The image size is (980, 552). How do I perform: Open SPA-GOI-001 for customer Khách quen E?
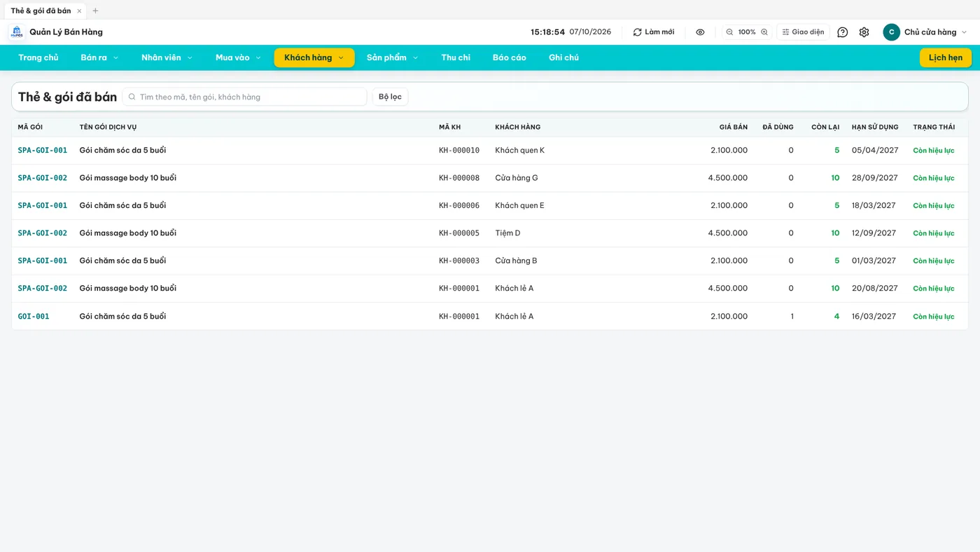coord(43,206)
